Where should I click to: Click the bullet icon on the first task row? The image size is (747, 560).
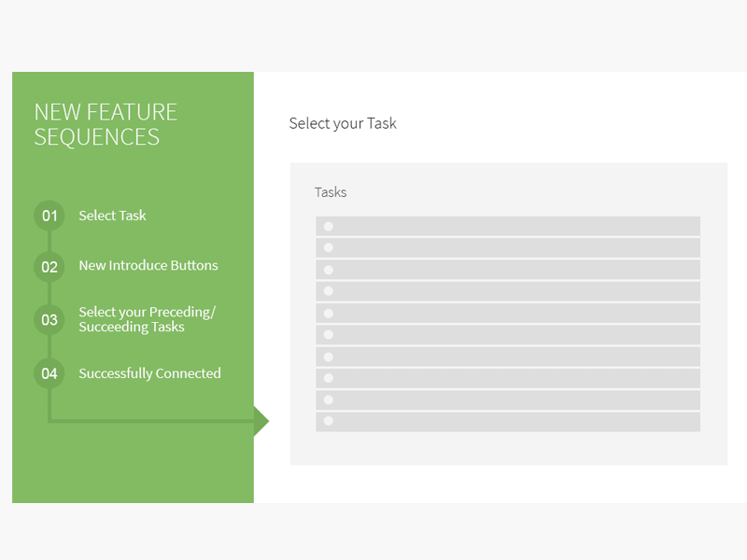[328, 226]
